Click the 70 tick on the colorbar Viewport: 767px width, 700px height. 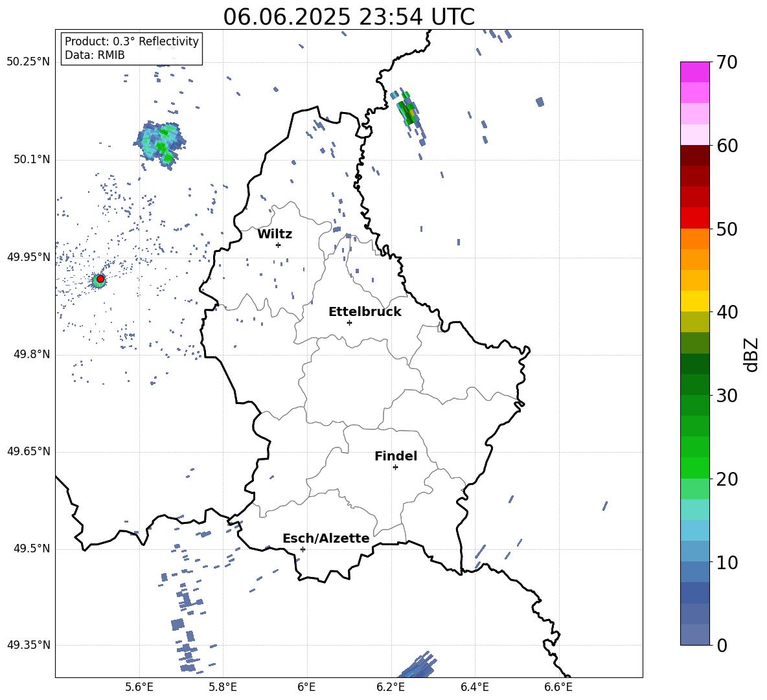click(727, 63)
